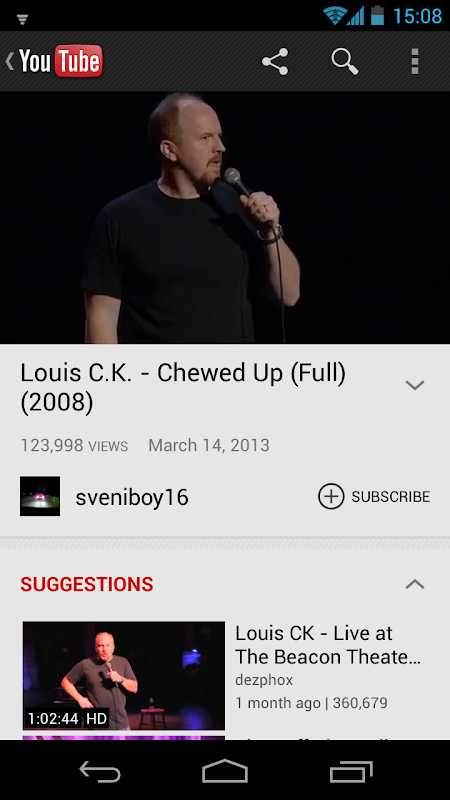Tap the Chewed Up video title
The height and width of the screenshot is (800, 450).
point(183,388)
